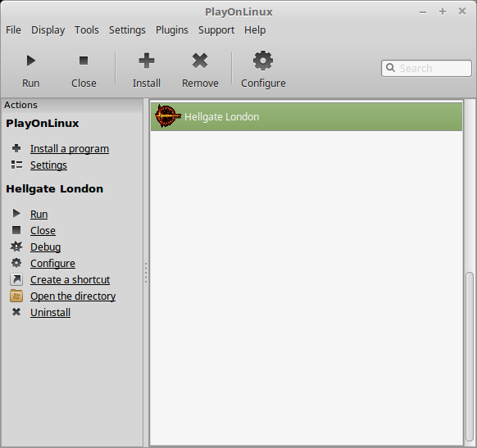Open the Plugins menu
477x448 pixels.
172,30
